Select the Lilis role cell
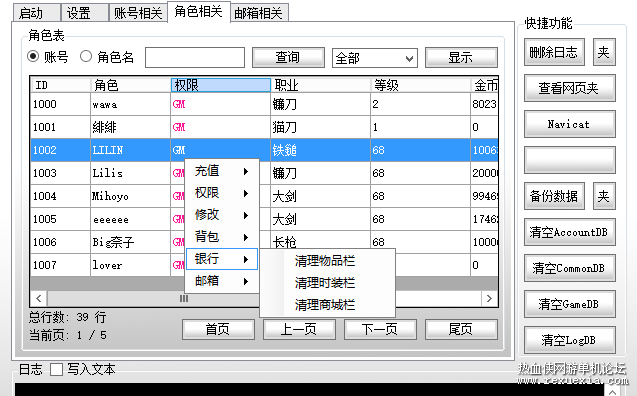637x396 pixels. [130, 173]
